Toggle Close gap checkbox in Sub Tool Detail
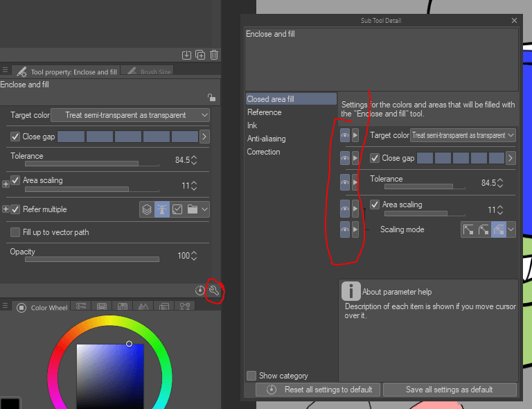Viewport: 532px width, 409px height. 375,158
